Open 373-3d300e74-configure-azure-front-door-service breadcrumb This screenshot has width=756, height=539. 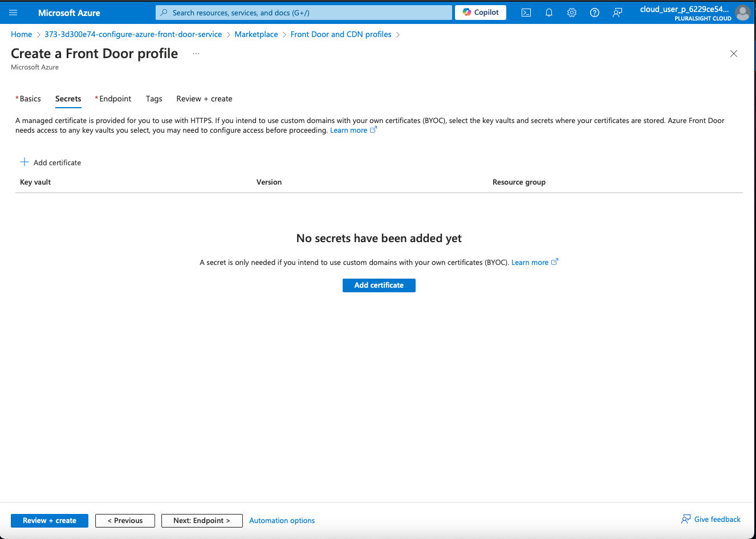click(133, 34)
